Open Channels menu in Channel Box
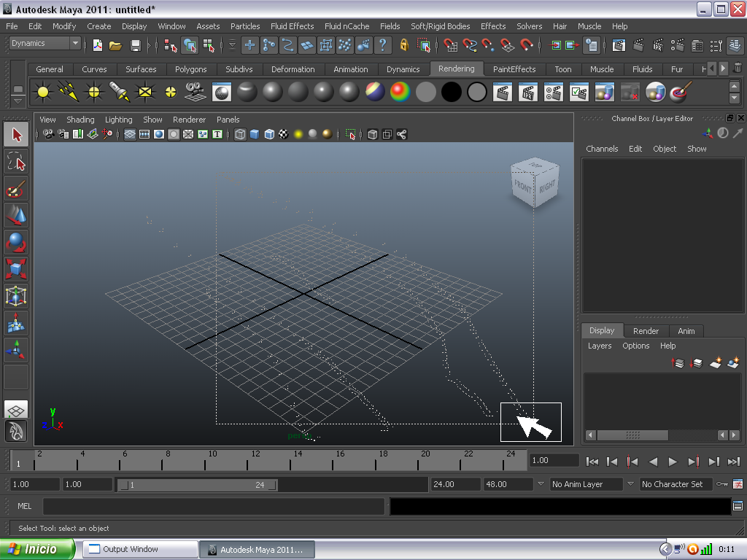The image size is (747, 560). [602, 149]
